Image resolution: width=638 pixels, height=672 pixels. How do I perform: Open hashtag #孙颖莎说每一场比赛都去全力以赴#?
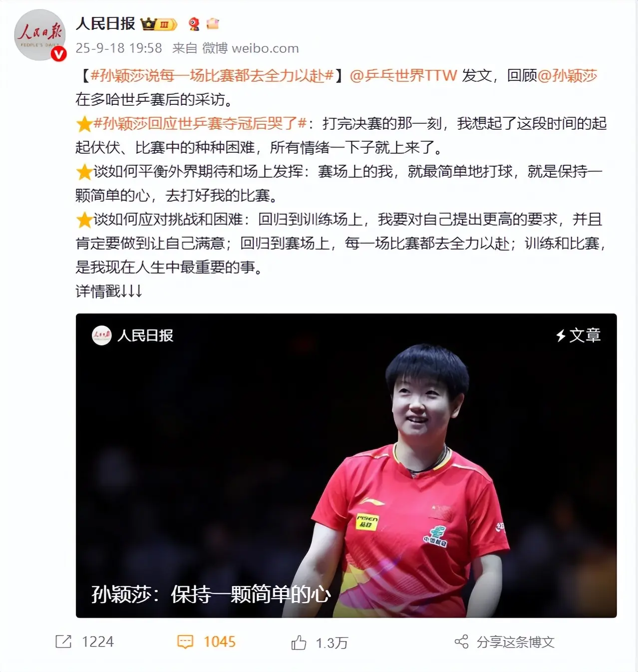[x=212, y=75]
